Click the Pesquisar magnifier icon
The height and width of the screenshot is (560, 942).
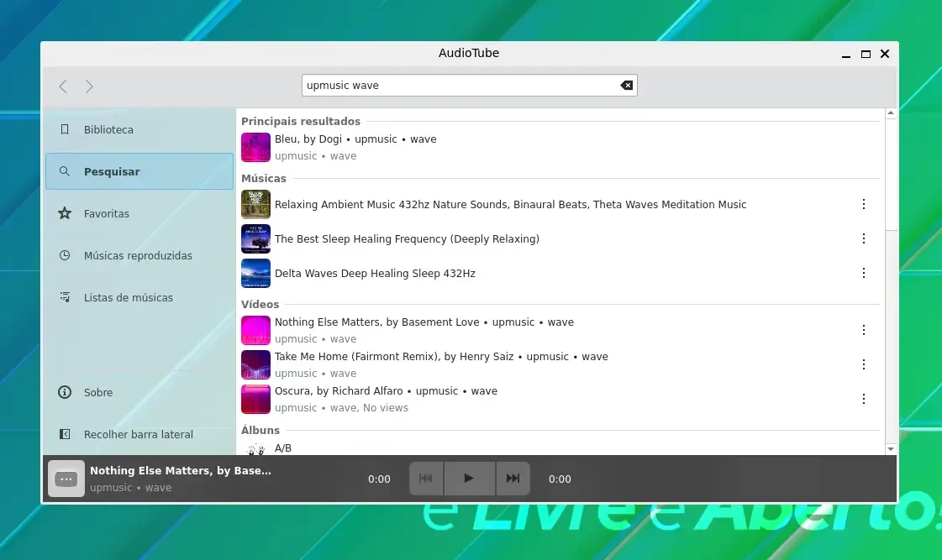(65, 171)
